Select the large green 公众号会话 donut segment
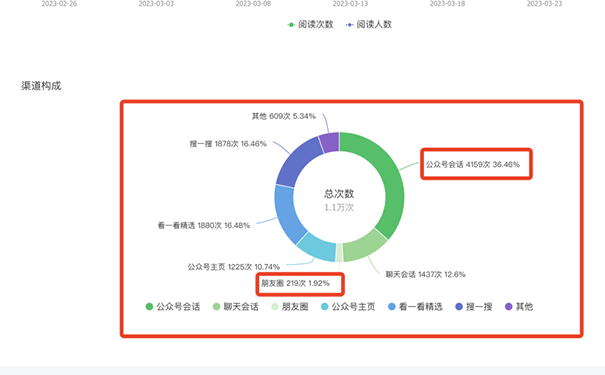This screenshot has height=375, width=605. (x=389, y=176)
